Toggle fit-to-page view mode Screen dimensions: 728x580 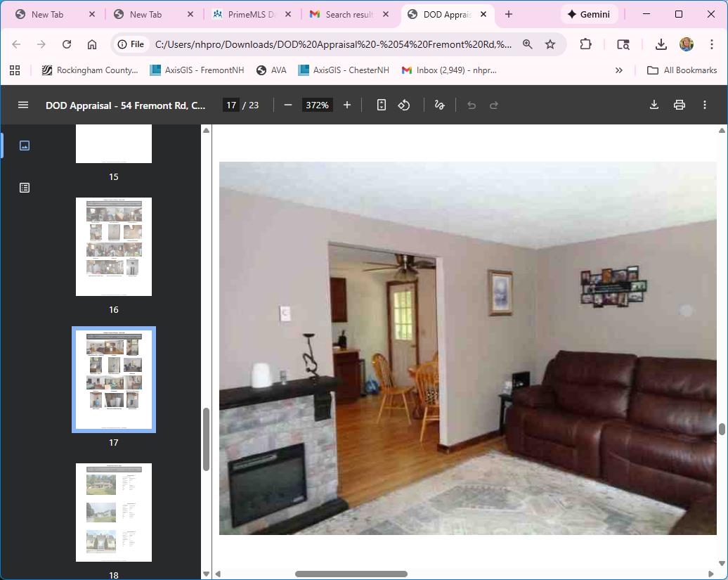tap(381, 105)
